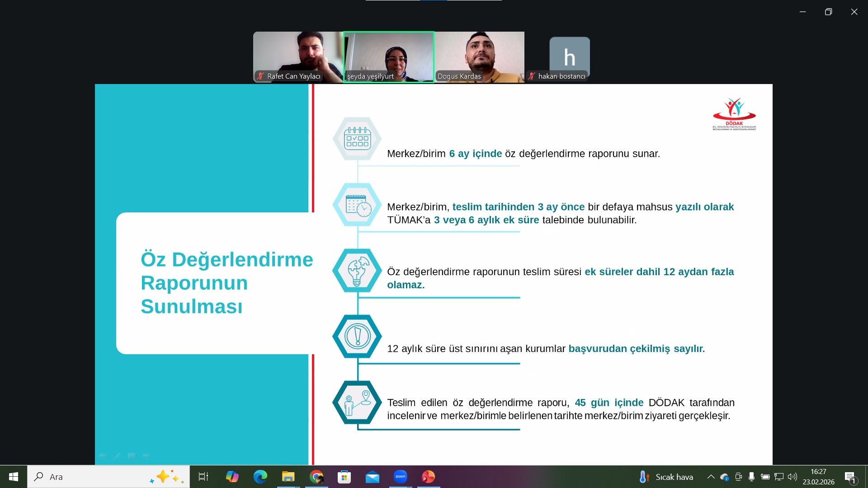Open the Sıcak hava weather widget
The image size is (868, 488).
[666, 477]
